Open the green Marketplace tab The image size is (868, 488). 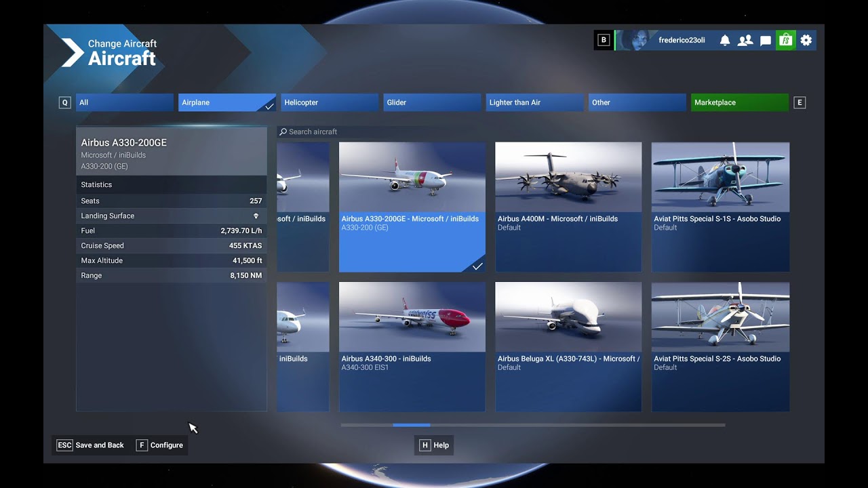(740, 102)
